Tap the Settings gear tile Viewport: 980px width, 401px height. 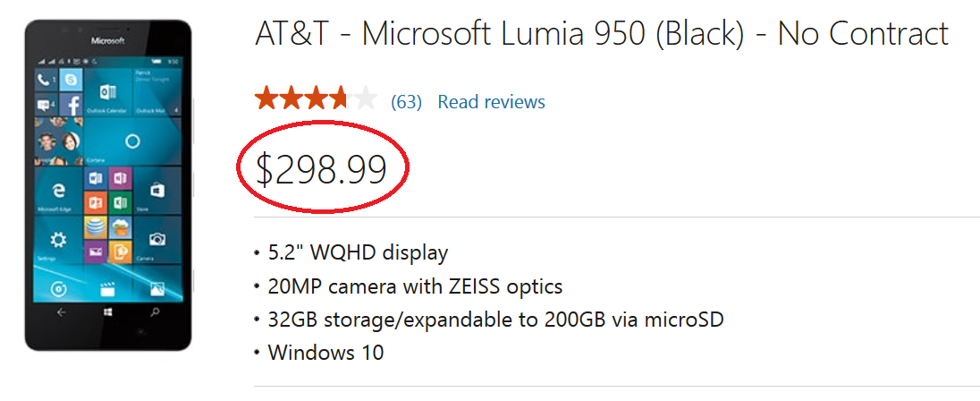[58, 239]
